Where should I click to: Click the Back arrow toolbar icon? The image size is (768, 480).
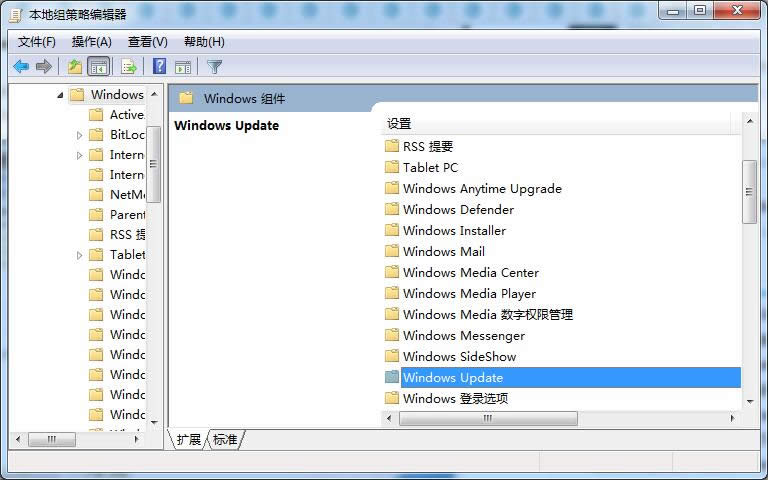tap(21, 67)
